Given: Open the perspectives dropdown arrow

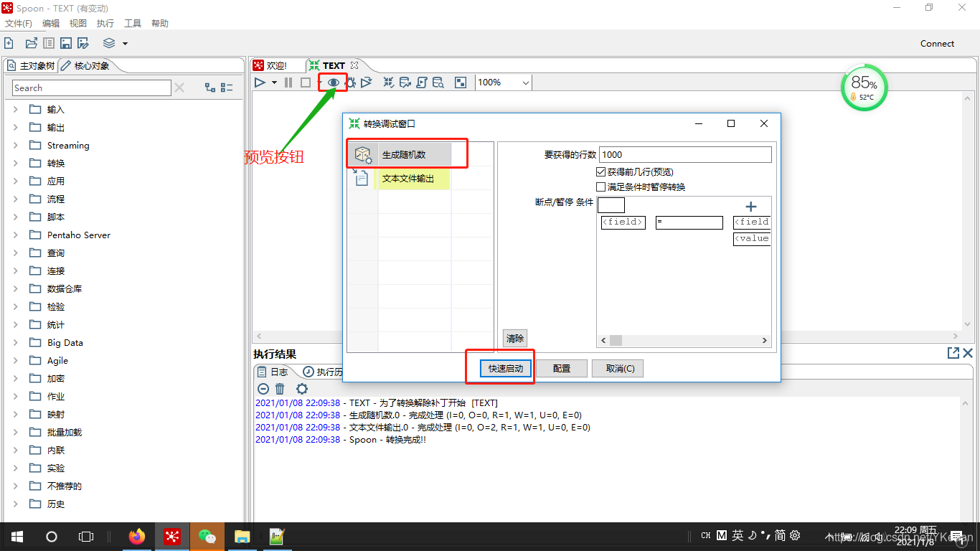Looking at the screenshot, I should pyautogui.click(x=125, y=44).
